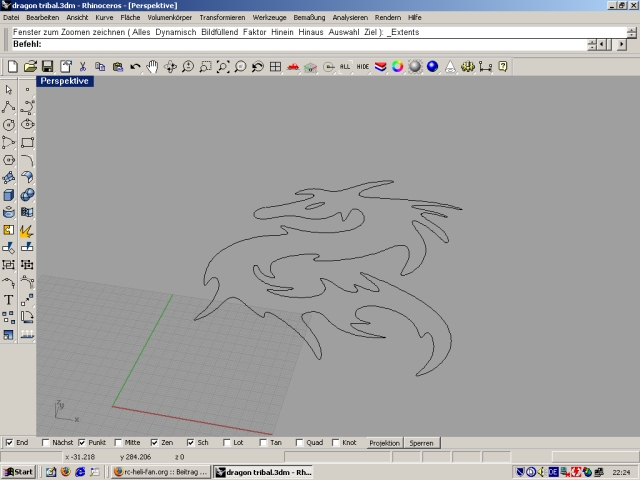The image size is (640, 480).
Task: Choose the Circle drawing tool
Action: pos(9,124)
